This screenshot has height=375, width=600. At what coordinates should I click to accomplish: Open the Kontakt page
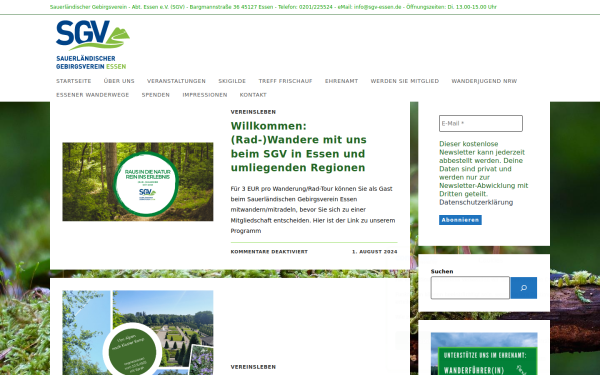253,95
